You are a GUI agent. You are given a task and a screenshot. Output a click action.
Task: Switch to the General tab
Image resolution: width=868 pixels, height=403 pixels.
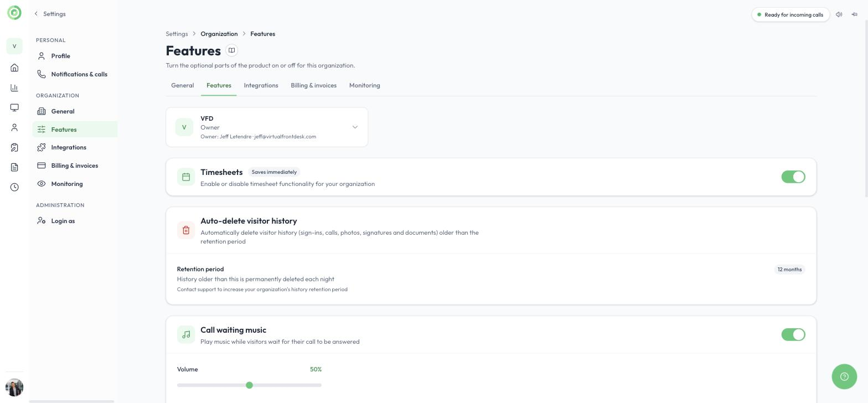point(183,85)
